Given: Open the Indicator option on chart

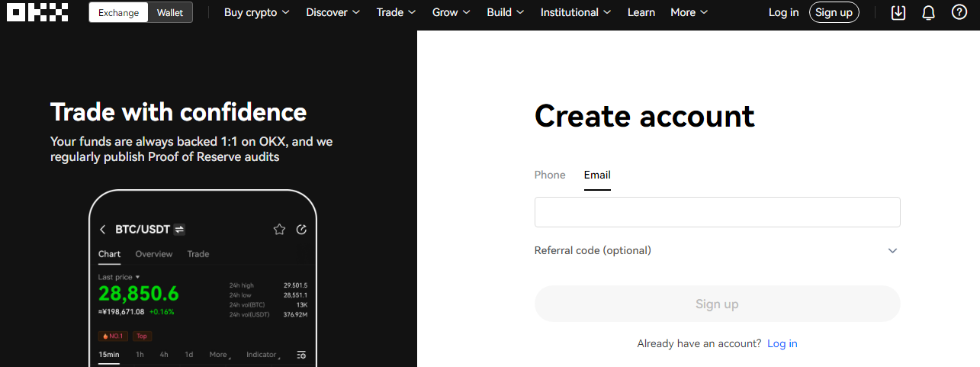Looking at the screenshot, I should (262, 355).
